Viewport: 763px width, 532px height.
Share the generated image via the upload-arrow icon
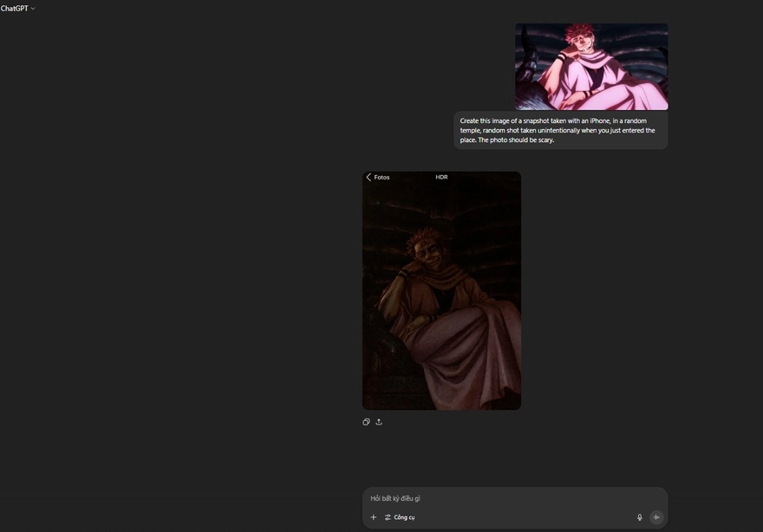(379, 422)
